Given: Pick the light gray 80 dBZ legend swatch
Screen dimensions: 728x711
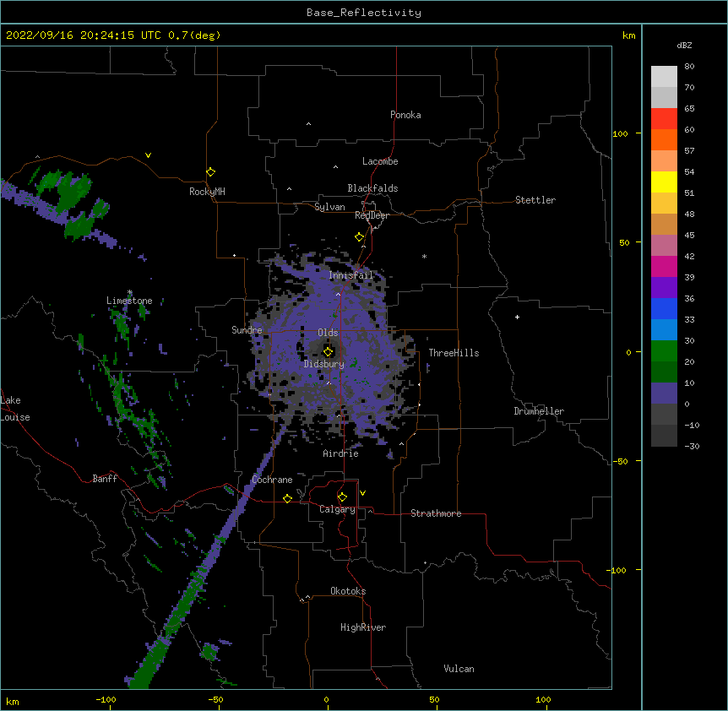Looking at the screenshot, I should pyautogui.click(x=664, y=77).
